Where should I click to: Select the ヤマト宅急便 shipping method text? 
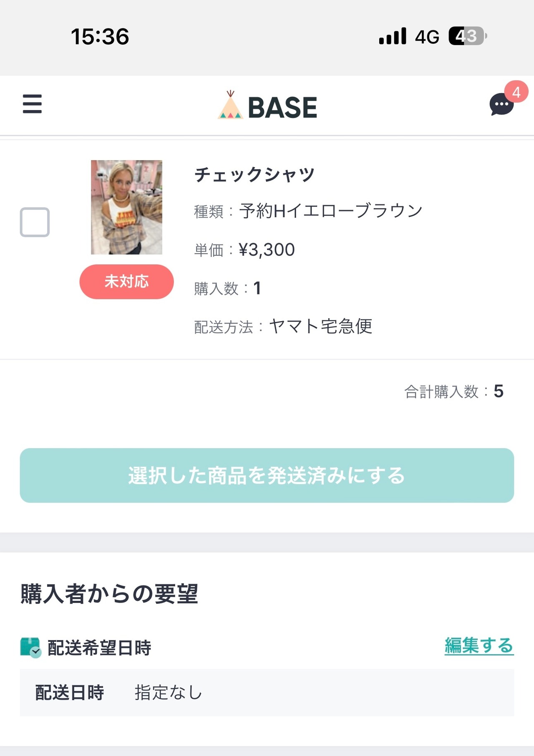pos(320,326)
